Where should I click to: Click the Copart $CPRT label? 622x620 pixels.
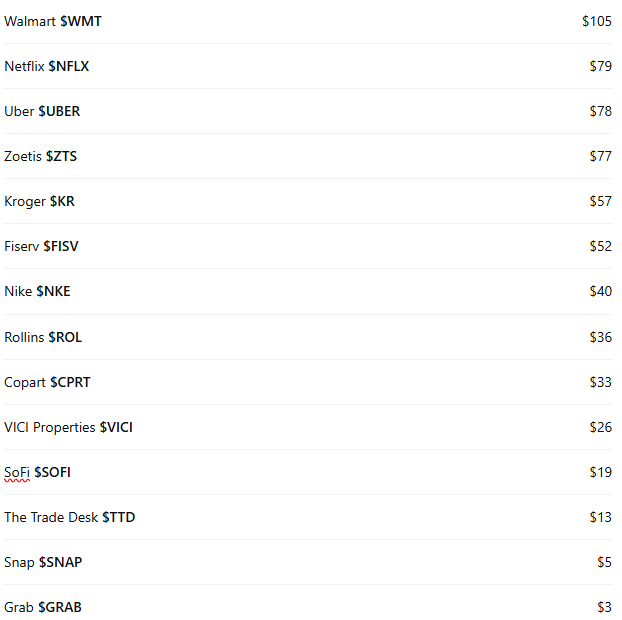point(47,382)
